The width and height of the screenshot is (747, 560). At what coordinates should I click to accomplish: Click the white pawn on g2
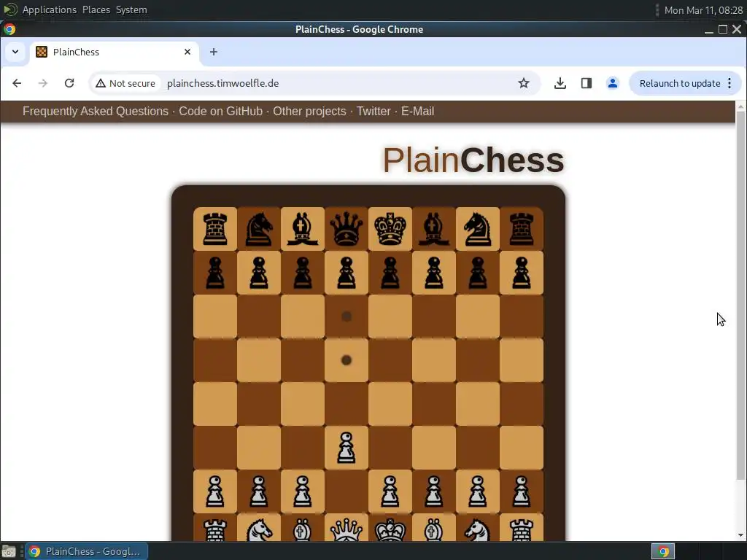478,492
